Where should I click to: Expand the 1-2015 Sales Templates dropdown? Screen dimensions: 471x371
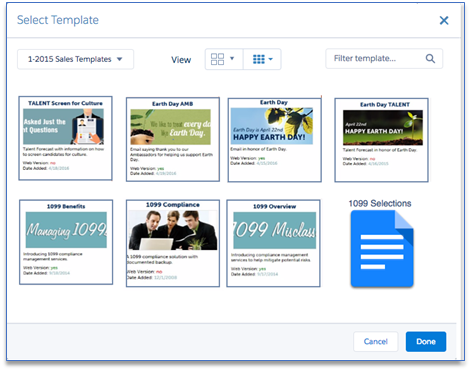pos(75,59)
